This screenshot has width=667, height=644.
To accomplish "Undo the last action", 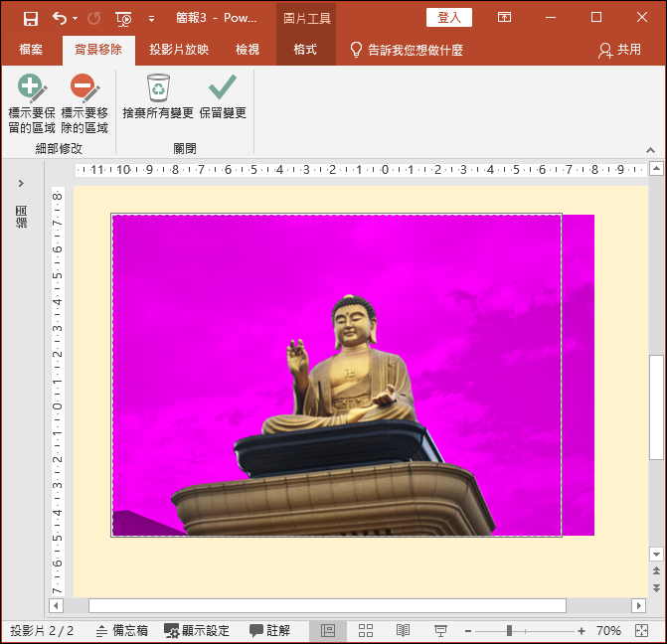I will (x=59, y=18).
